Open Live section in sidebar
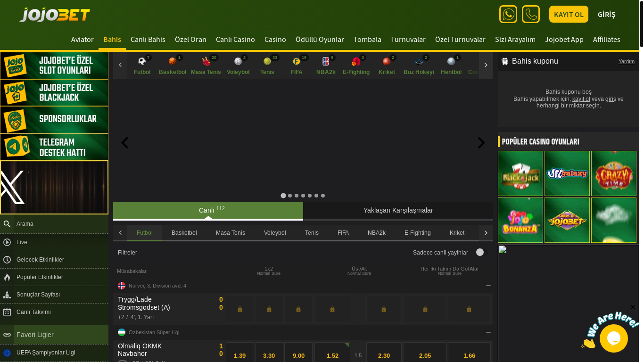644x362 pixels. 54,242
